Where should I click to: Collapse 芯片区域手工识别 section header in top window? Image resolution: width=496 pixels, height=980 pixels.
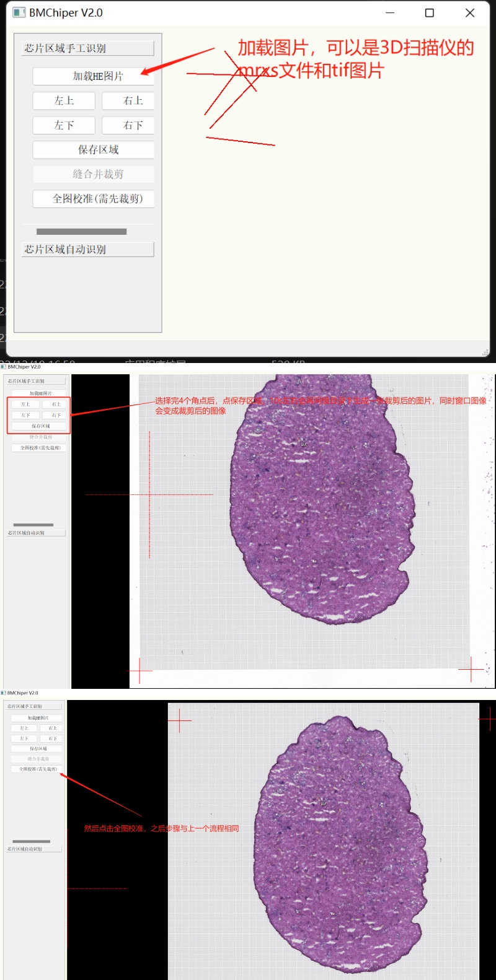coord(87,48)
